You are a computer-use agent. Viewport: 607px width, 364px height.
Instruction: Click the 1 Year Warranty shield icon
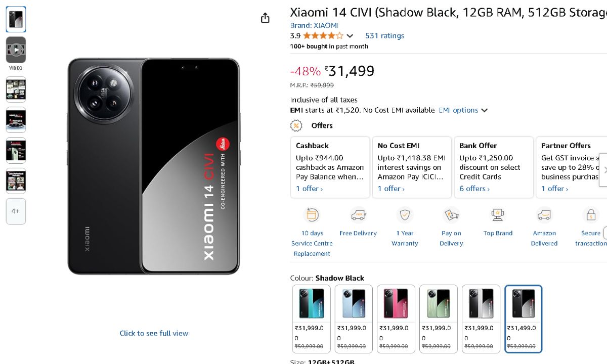coord(405,215)
